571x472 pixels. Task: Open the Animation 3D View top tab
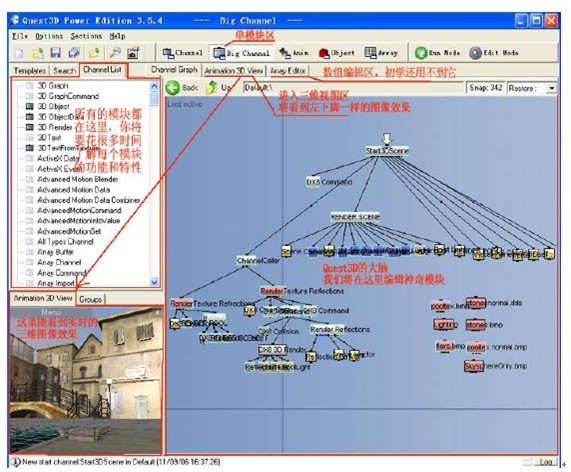point(233,71)
